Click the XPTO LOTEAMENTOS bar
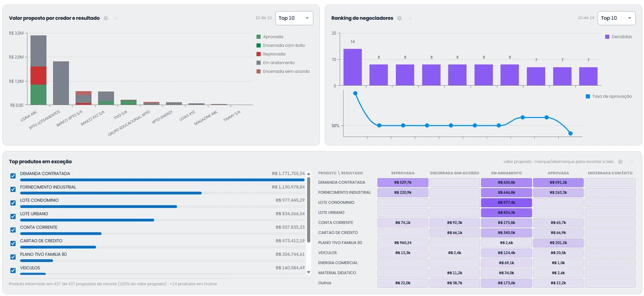Image resolution: width=644 pixels, height=296 pixels. [61, 83]
